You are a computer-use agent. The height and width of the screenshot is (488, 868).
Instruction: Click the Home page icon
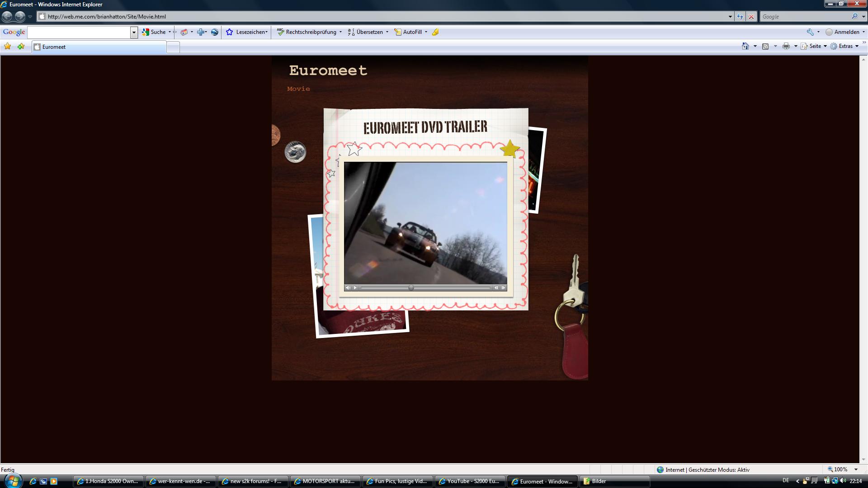tap(745, 46)
